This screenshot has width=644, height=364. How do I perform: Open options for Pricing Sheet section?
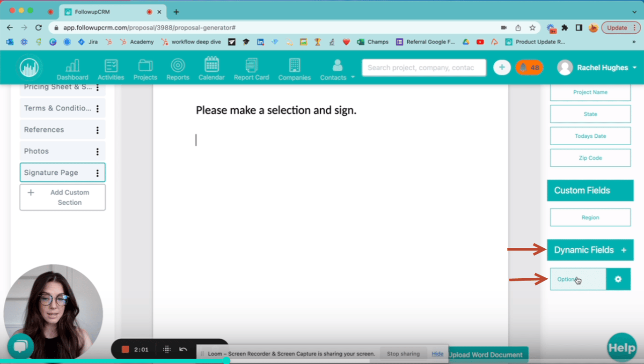pyautogui.click(x=97, y=87)
